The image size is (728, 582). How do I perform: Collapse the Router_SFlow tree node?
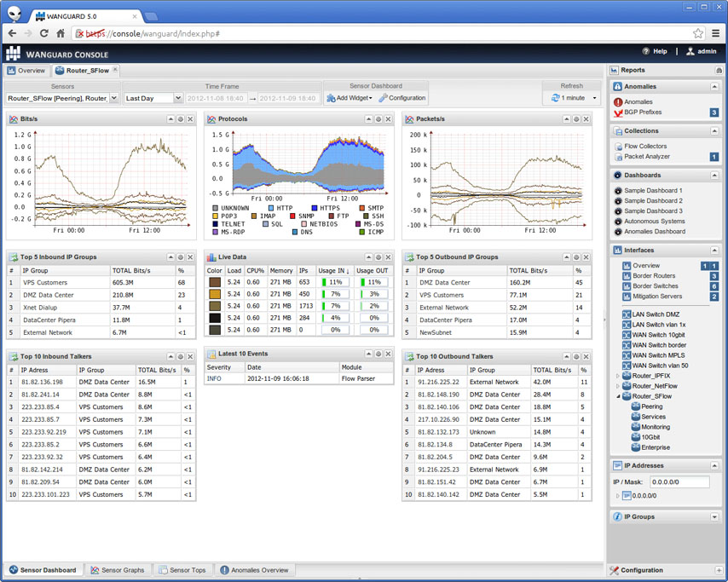(618, 396)
